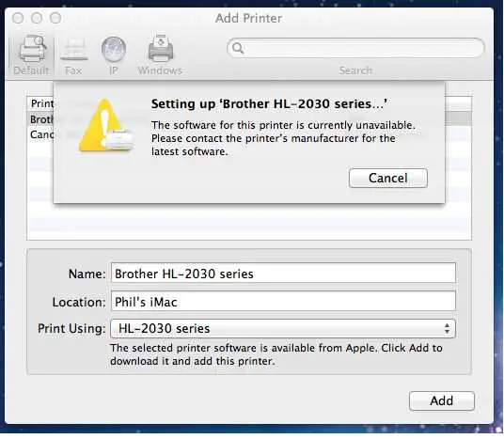This screenshot has width=504, height=439.
Task: Zoom the Add Printer window
Action: point(55,18)
